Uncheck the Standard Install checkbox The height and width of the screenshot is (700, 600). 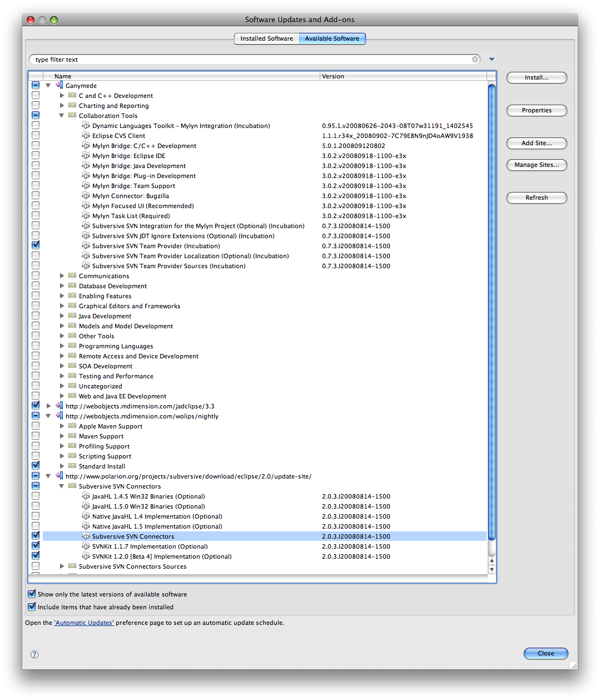[36, 466]
